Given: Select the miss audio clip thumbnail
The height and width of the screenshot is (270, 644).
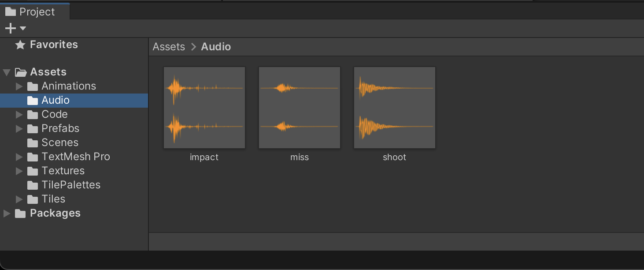Looking at the screenshot, I should tap(300, 108).
